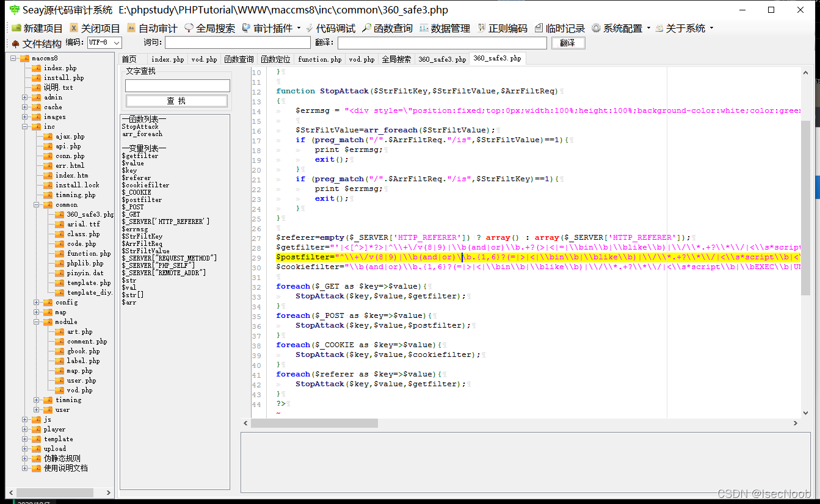This screenshot has width=820, height=504.
Task: Click the 新建项目 toolbar icon
Action: click(16, 28)
